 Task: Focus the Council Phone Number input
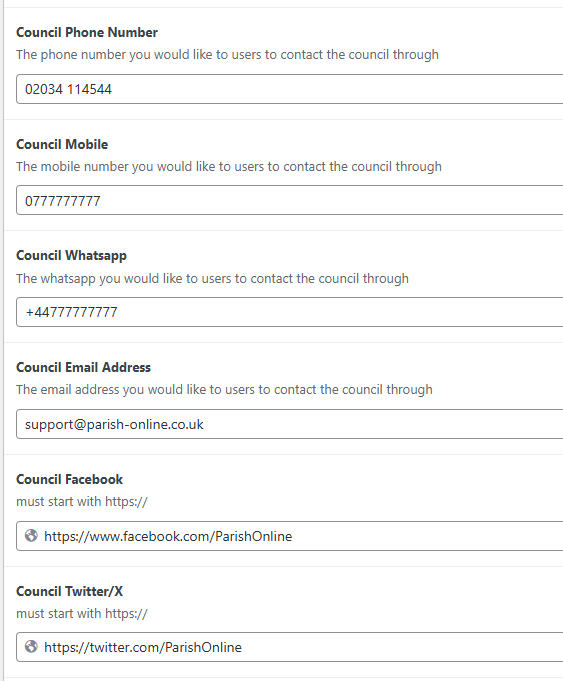[x=290, y=89]
